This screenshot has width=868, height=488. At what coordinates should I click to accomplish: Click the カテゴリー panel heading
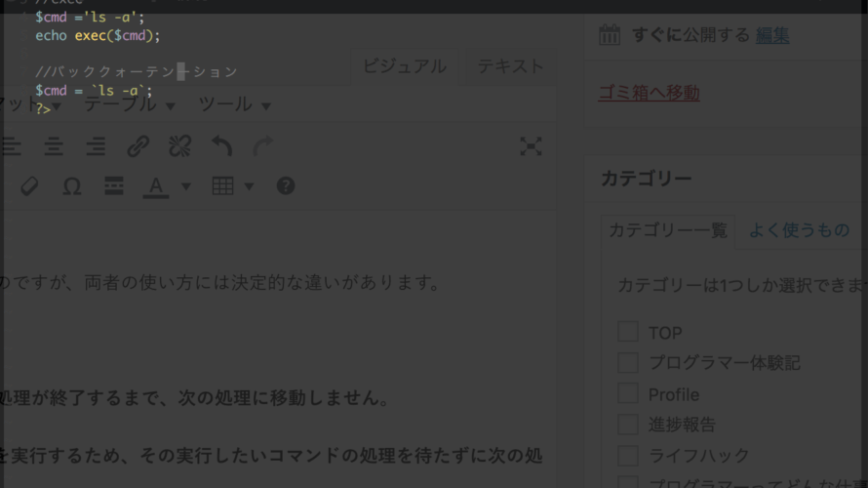(x=646, y=179)
